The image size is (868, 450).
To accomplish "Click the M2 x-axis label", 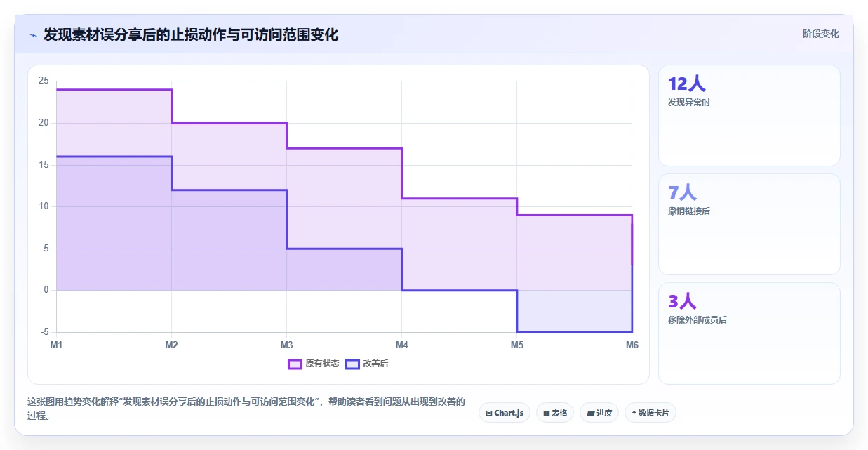I will click(x=171, y=345).
